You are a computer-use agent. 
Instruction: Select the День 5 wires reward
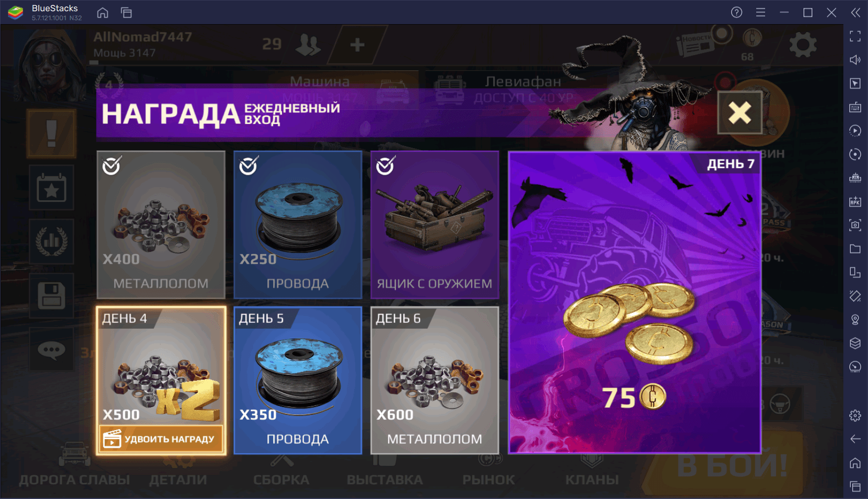click(x=298, y=380)
